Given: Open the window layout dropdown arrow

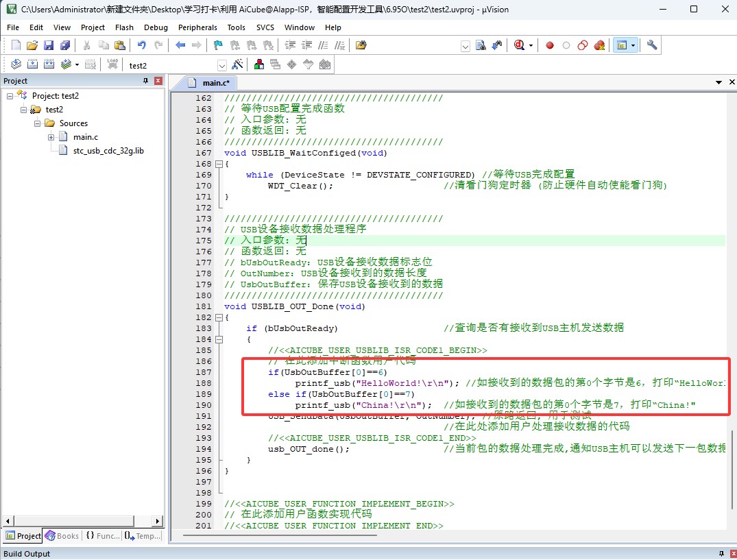Looking at the screenshot, I should tap(633, 45).
